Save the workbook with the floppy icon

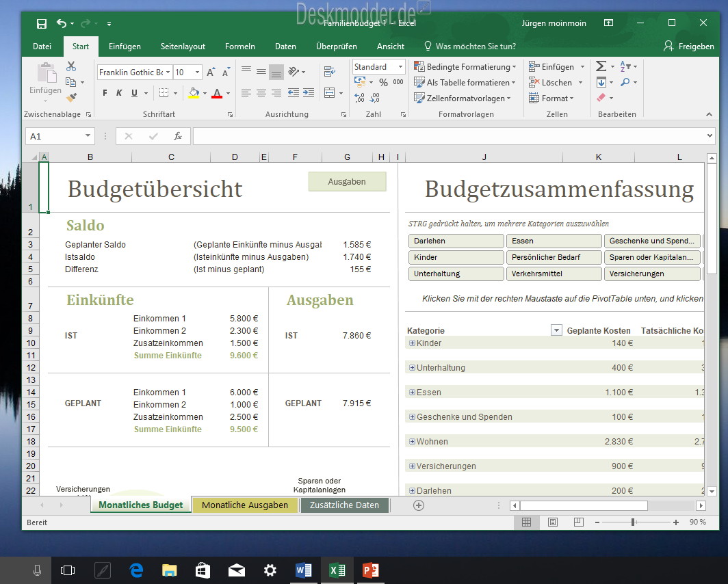pyautogui.click(x=42, y=24)
